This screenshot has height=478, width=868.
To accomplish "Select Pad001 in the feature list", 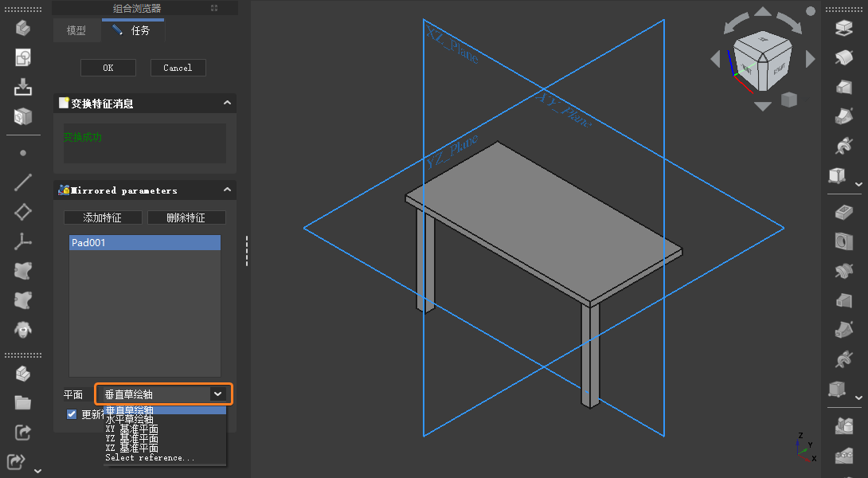I will [x=144, y=243].
